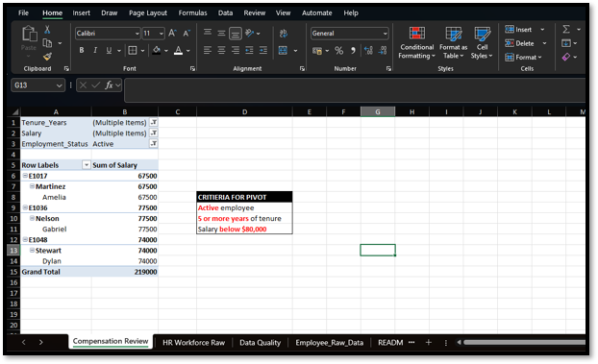Click the Middle Align icon
Screen dimensions: 598x364
pyautogui.click(x=221, y=33)
